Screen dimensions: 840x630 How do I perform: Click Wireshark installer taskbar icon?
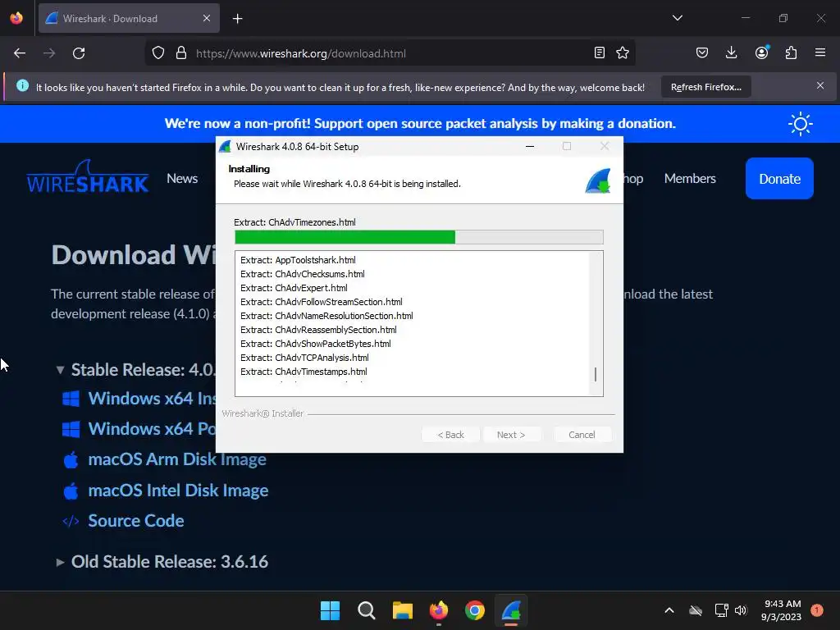pyautogui.click(x=511, y=610)
